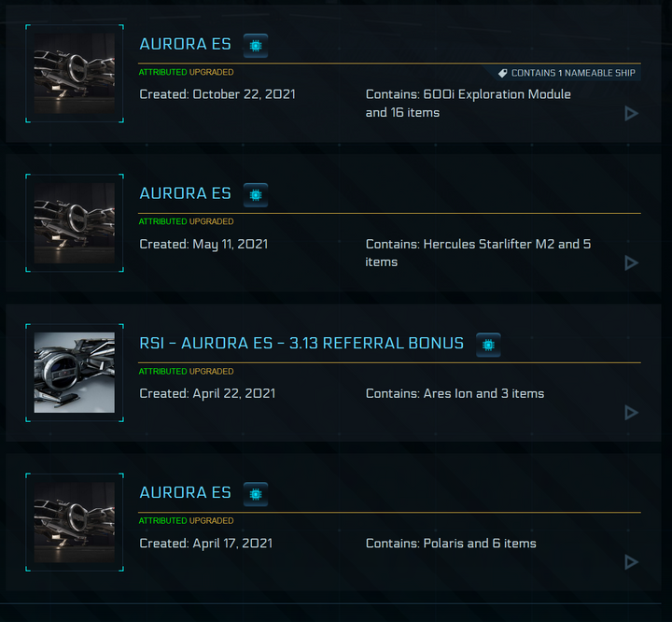672x622 pixels.
Task: Open the white Aurora referral bonus thumbnail
Action: pyautogui.click(x=75, y=373)
